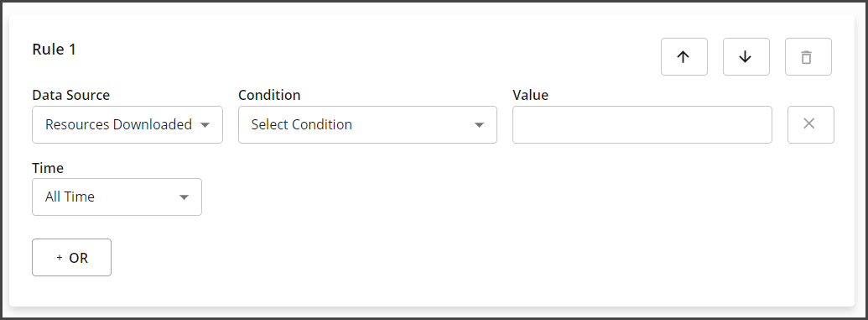Click the Condition field label

[269, 95]
